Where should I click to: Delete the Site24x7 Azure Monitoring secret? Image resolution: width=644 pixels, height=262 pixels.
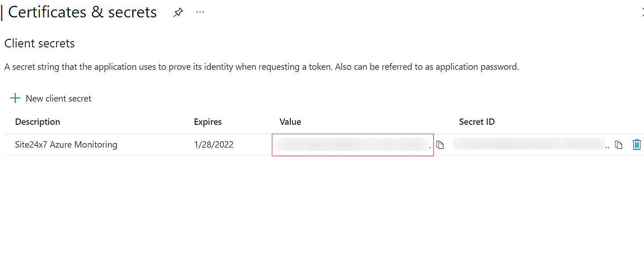637,144
